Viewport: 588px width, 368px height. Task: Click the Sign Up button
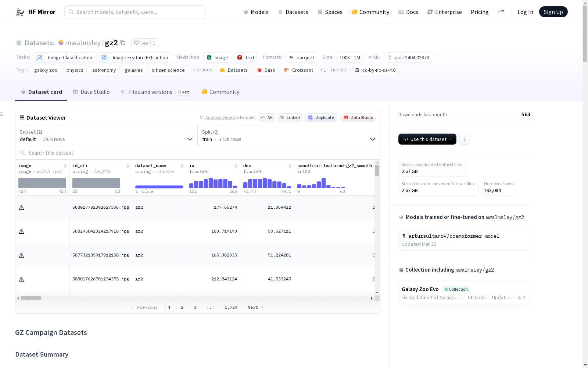pyautogui.click(x=553, y=12)
